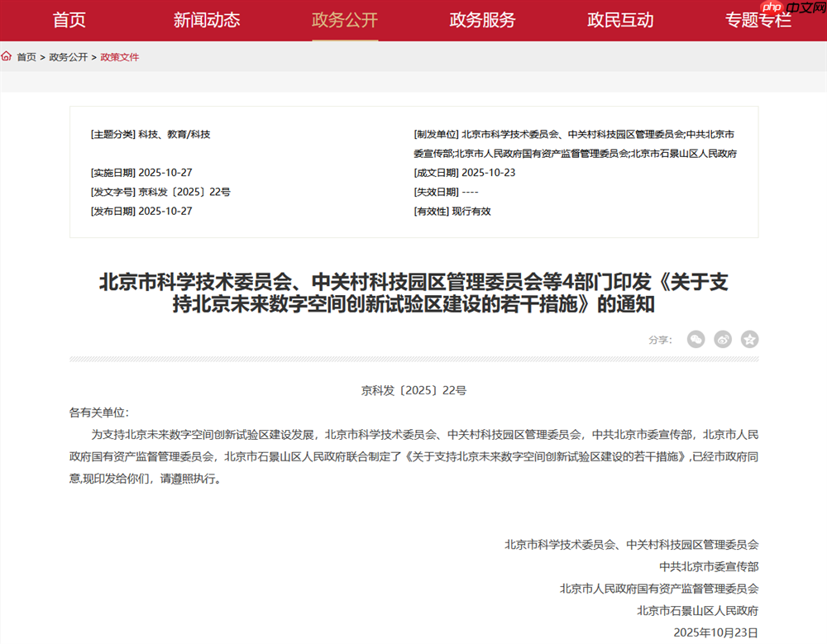Click 政务公开 in the breadcrumb trail
The height and width of the screenshot is (644, 827).
point(66,56)
